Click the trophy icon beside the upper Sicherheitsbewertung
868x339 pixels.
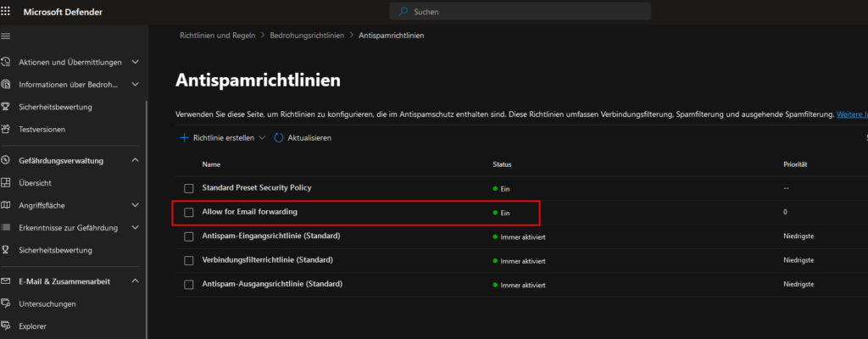tap(6, 106)
